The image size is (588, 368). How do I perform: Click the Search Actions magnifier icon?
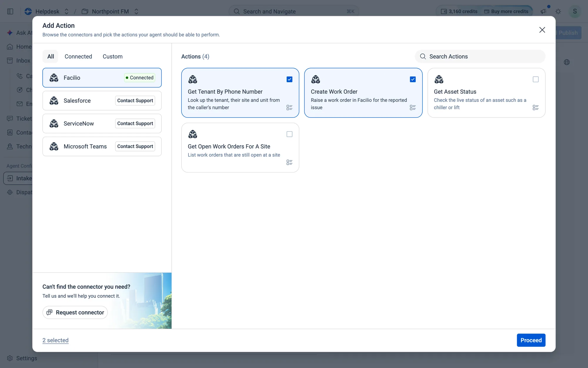click(423, 57)
